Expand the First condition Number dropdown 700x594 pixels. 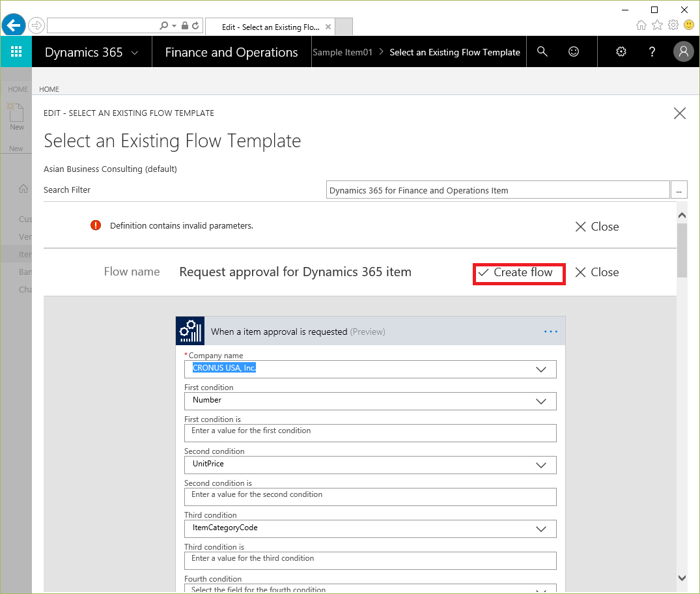pos(541,401)
